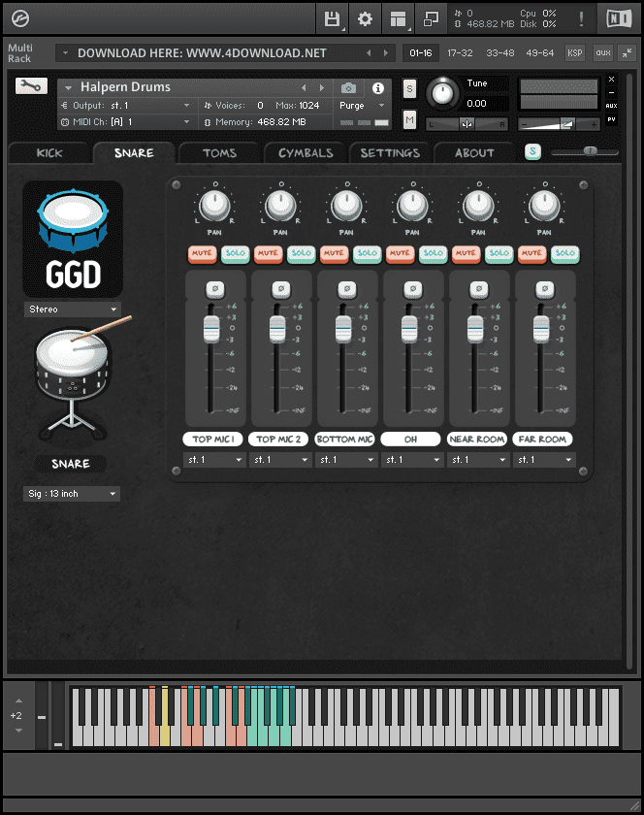Click the phase invert on OH channel

(413, 289)
